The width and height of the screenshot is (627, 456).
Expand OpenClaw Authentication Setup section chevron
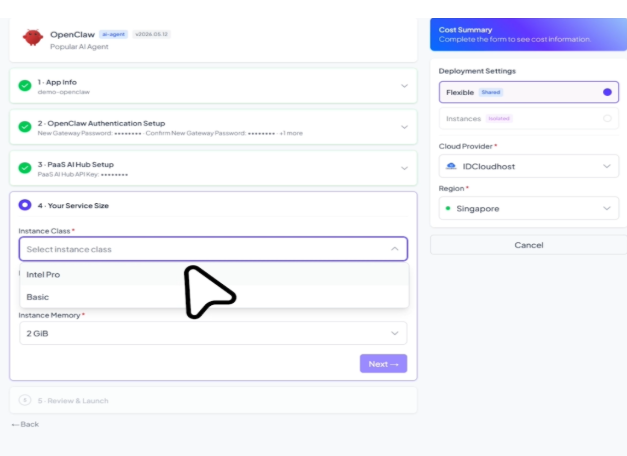(404, 127)
